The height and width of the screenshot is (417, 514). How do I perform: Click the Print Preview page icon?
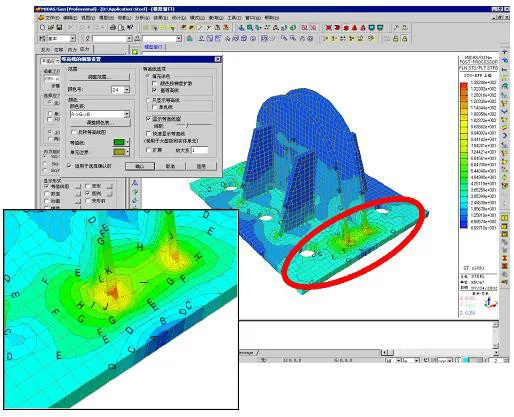click(x=121, y=27)
